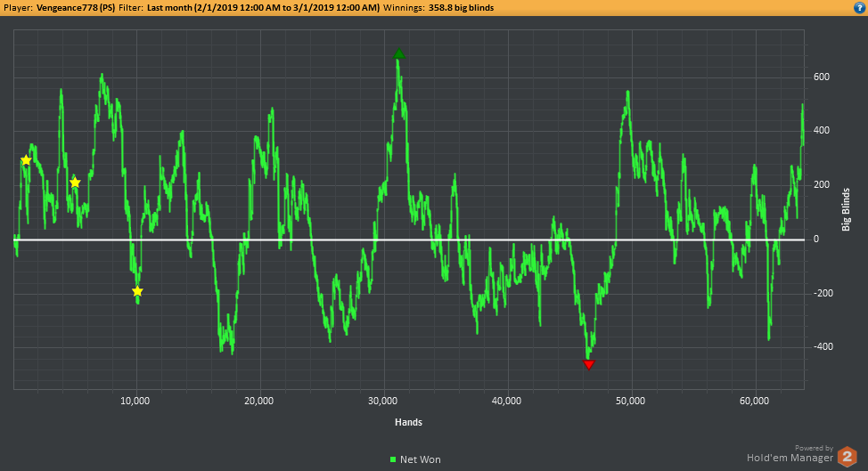868x471 pixels.
Task: Click the Last month date range filter text
Action: click(x=264, y=8)
